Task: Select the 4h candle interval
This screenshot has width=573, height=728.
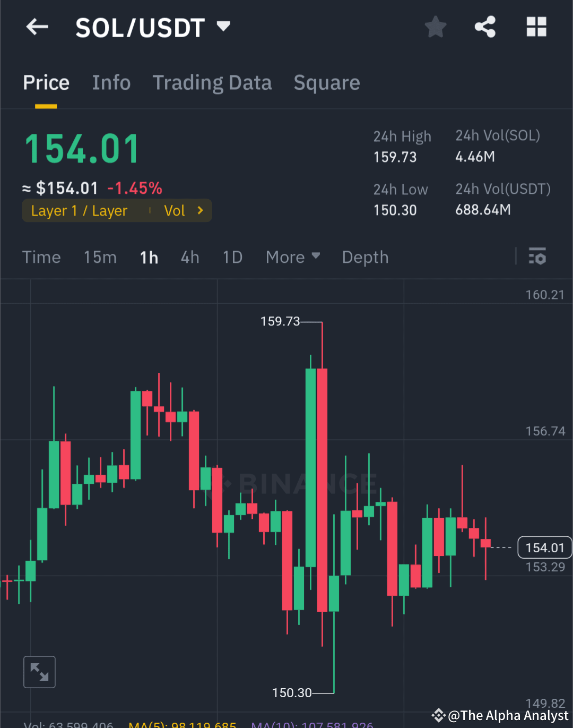Action: coord(189,257)
